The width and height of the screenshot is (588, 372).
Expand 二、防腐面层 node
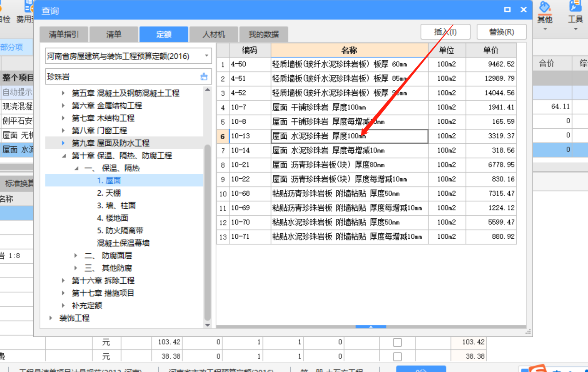click(75, 255)
